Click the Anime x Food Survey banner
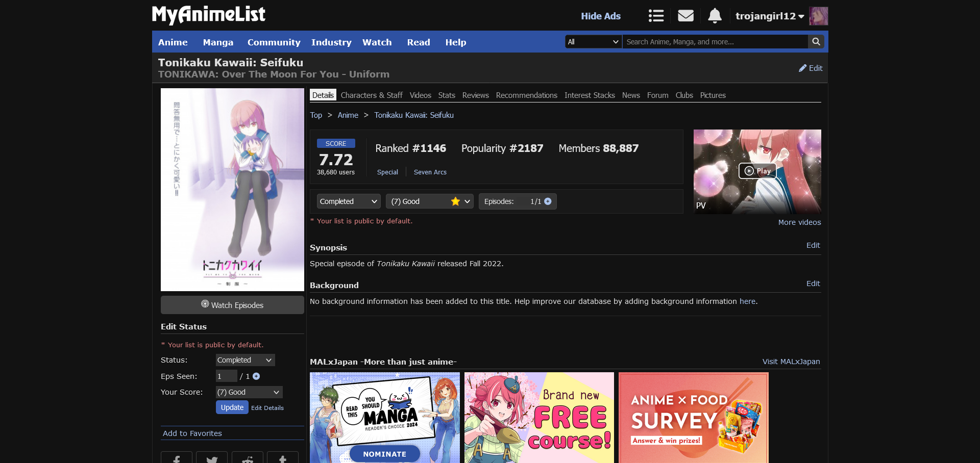Screen dimensions: 980x463 click(x=694, y=418)
